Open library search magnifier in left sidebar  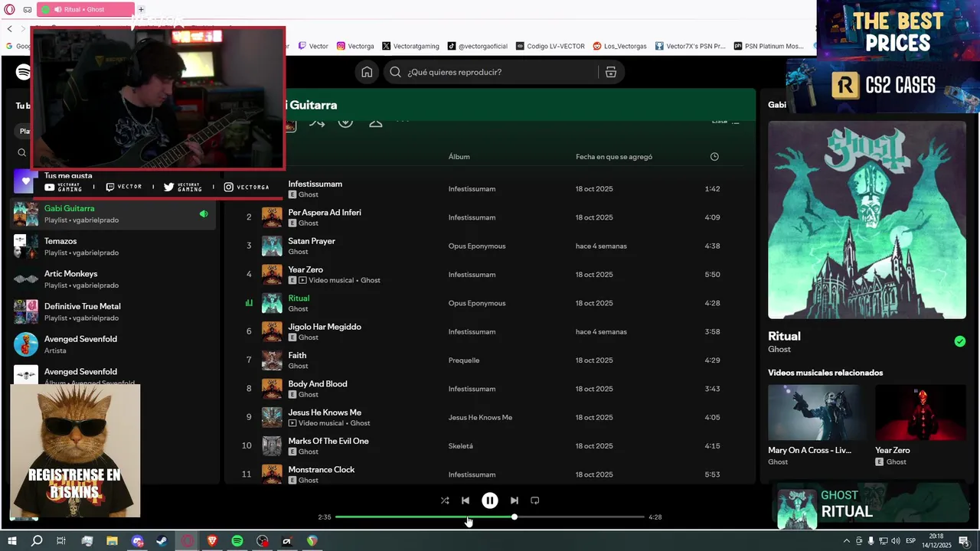point(22,153)
